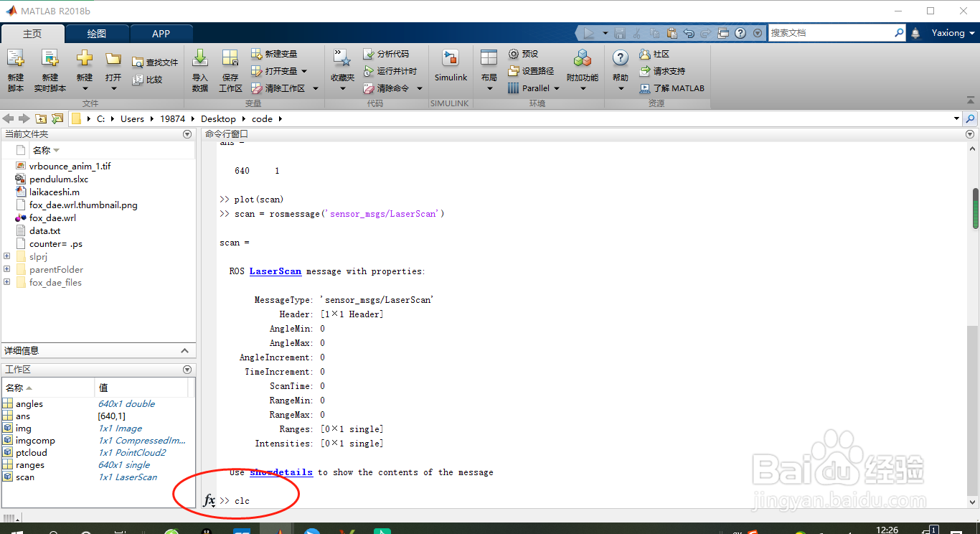The image size is (980, 534).
Task: Click Analyze Code (分析代码)
Action: [386, 54]
